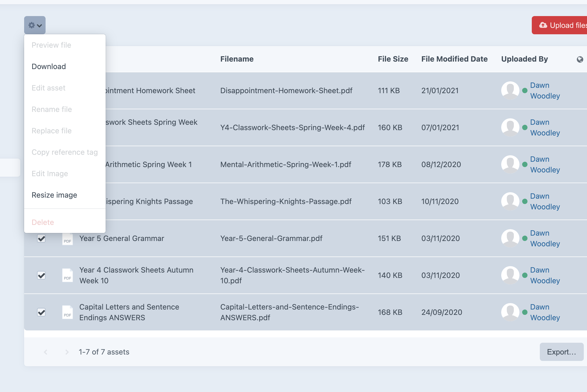
Task: Open the chevron dropdown next to the gear icon
Action: pos(39,25)
